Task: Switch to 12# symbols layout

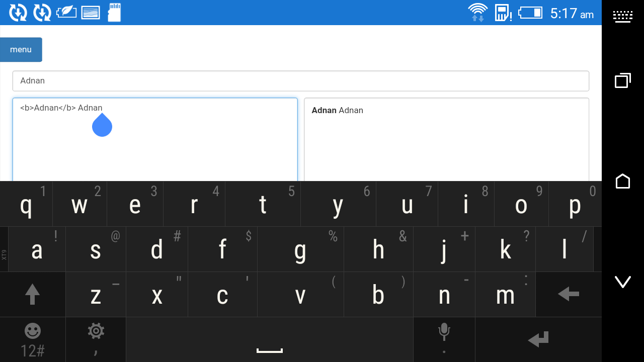Action: click(x=32, y=349)
